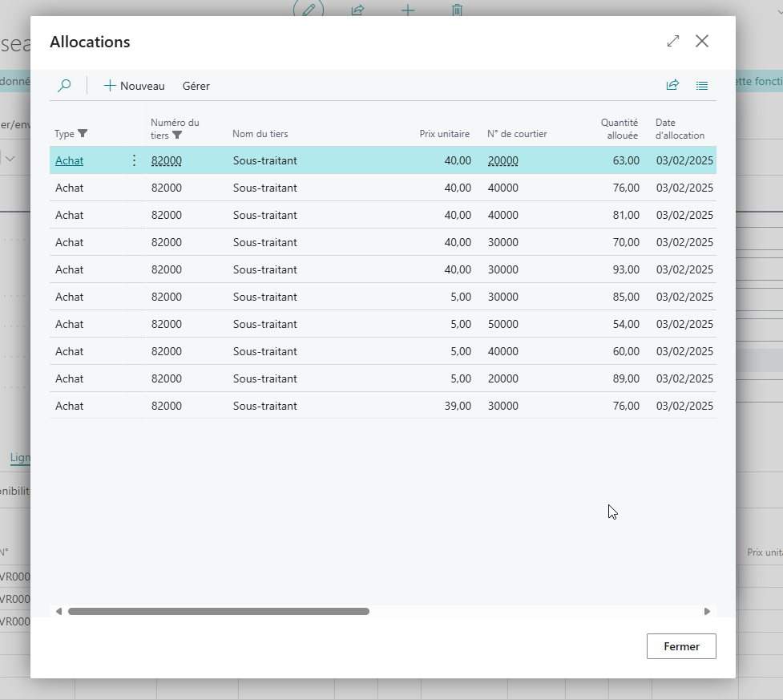The image size is (783, 700).
Task: Click the N° de courtier column header
Action: [517, 134]
